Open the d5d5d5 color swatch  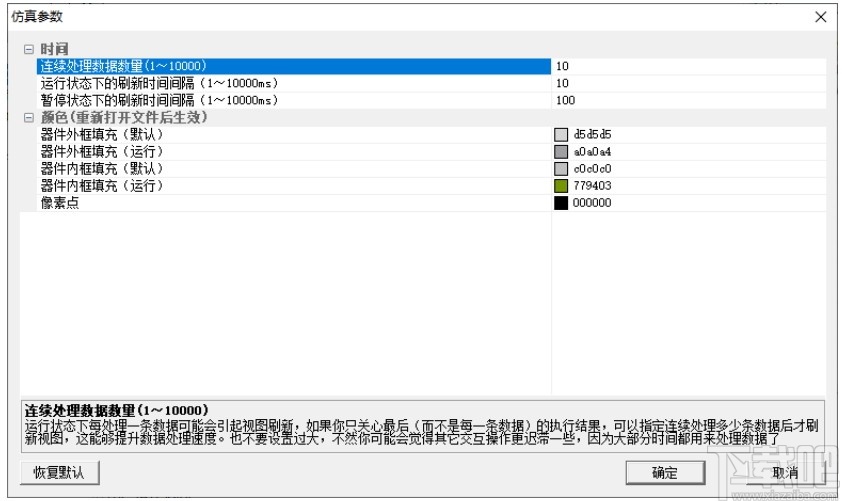coord(561,134)
